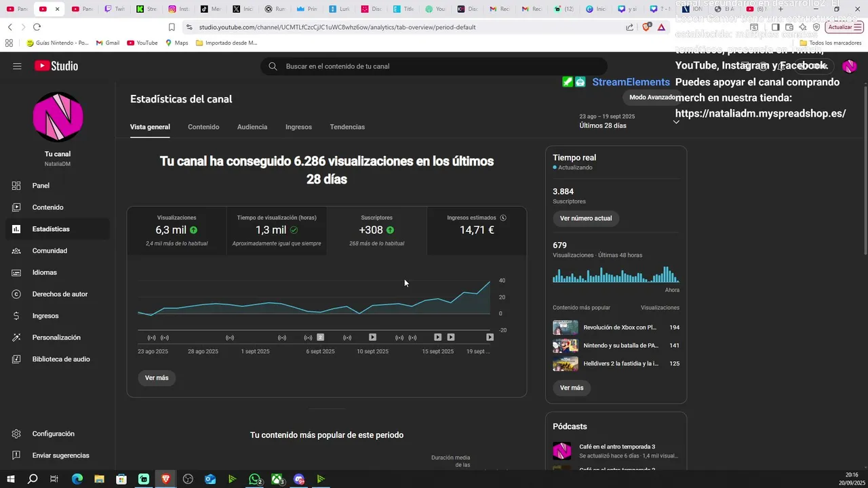This screenshot has height=488, width=868.
Task: Switch to the Contenido analytics tab
Action: (x=203, y=127)
